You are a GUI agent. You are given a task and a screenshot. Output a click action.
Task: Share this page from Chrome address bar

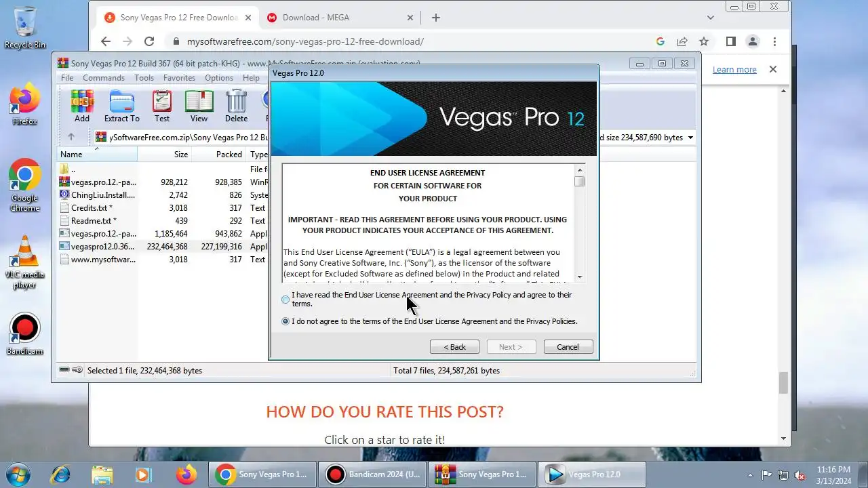pyautogui.click(x=682, y=41)
